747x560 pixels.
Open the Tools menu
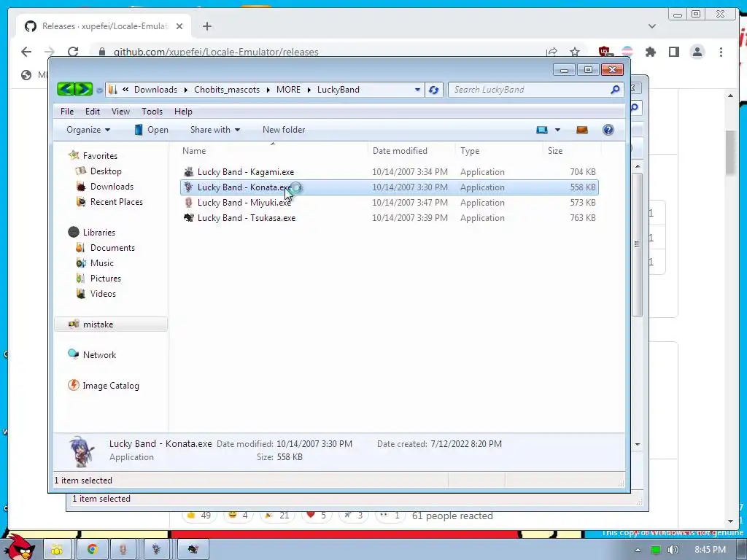[152, 111]
